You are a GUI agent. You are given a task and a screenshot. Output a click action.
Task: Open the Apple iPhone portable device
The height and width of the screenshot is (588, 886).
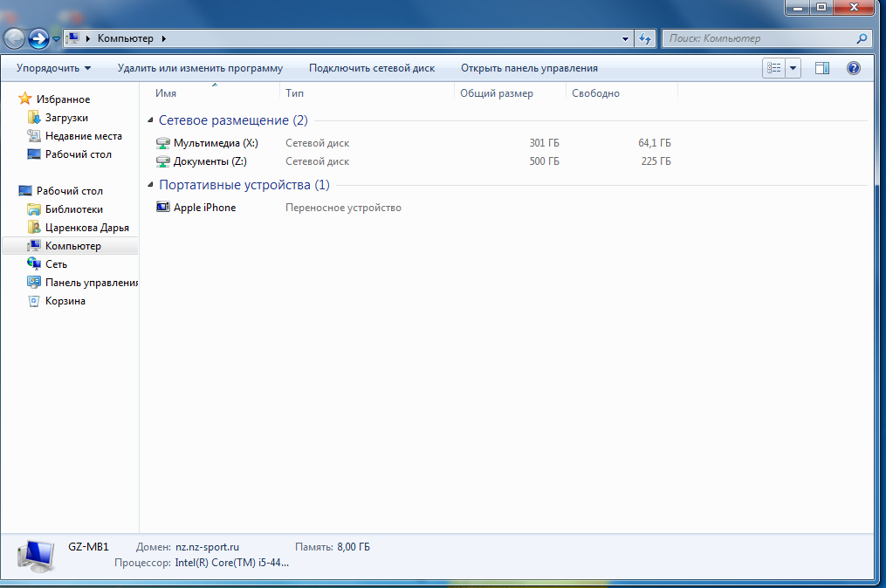click(x=204, y=208)
